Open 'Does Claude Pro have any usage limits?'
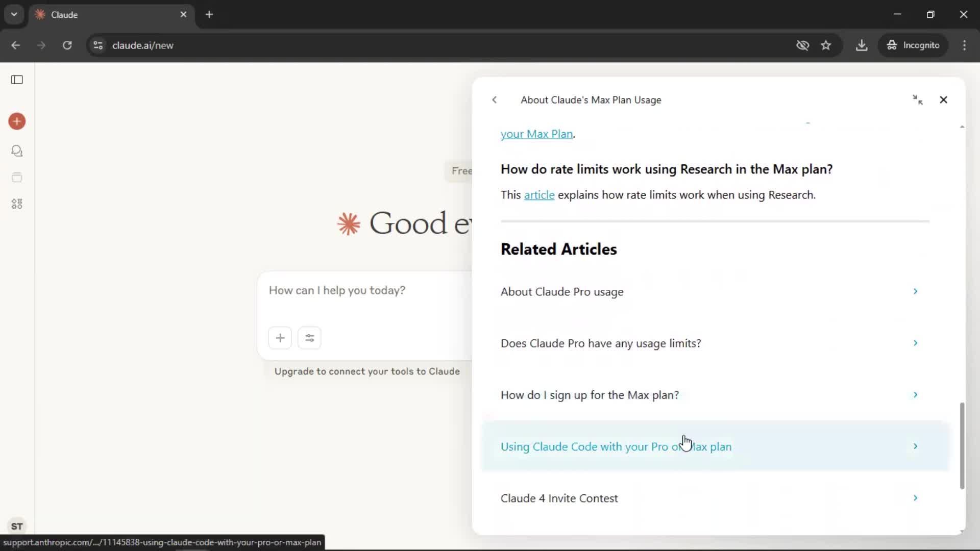The height and width of the screenshot is (551, 980). 715,343
